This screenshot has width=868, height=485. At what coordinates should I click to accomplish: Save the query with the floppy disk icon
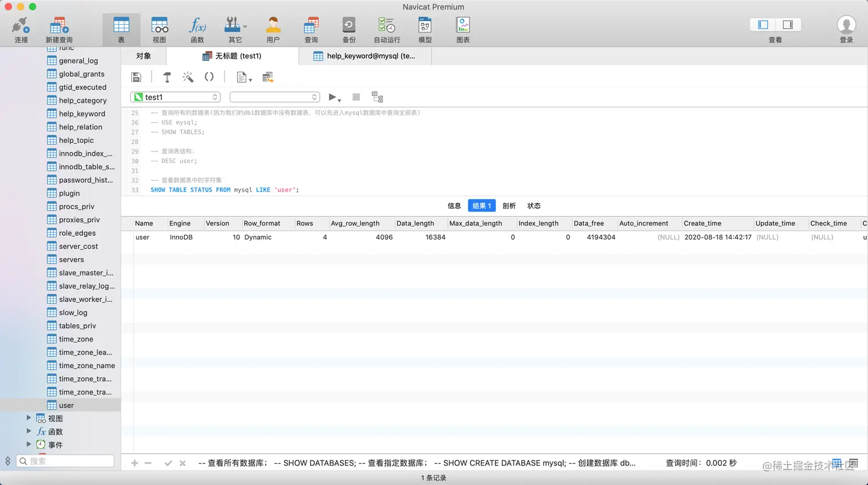point(136,77)
